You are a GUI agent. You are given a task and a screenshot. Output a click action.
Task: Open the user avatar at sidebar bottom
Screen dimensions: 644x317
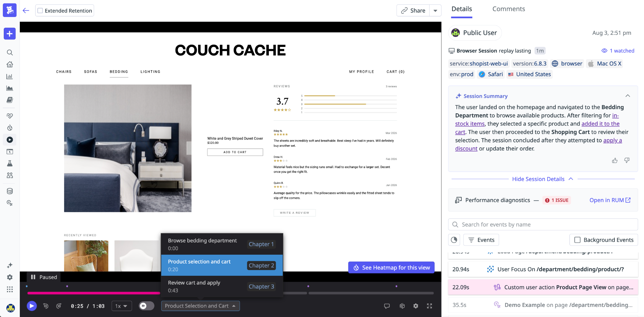11,308
